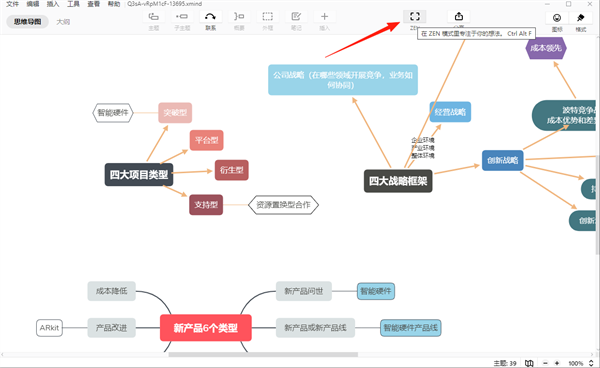
Task: Switch to 大纲 outline view tab
Action: click(x=63, y=22)
